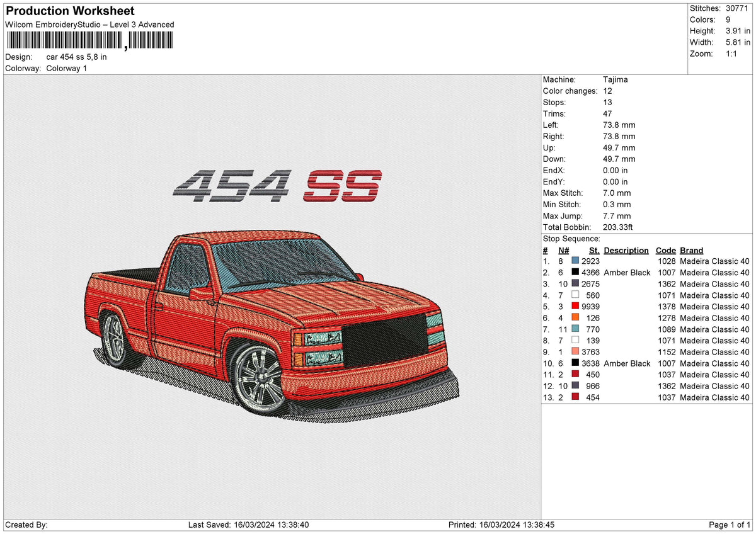Click the design name car 454 ss 5,8 in

pos(76,57)
